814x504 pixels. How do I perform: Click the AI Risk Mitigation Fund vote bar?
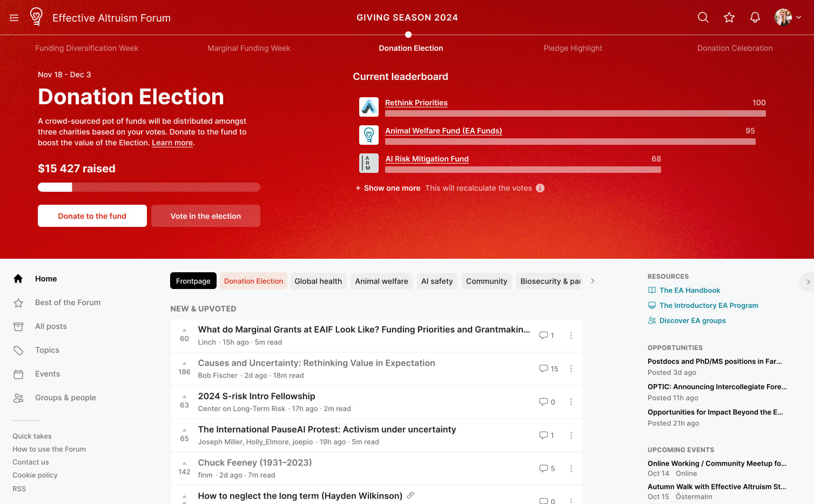(523, 170)
